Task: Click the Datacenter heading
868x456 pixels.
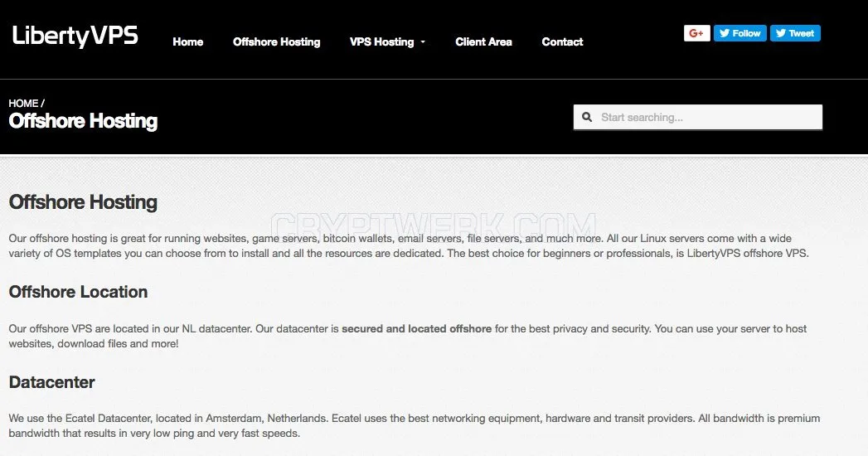Action: coord(51,382)
